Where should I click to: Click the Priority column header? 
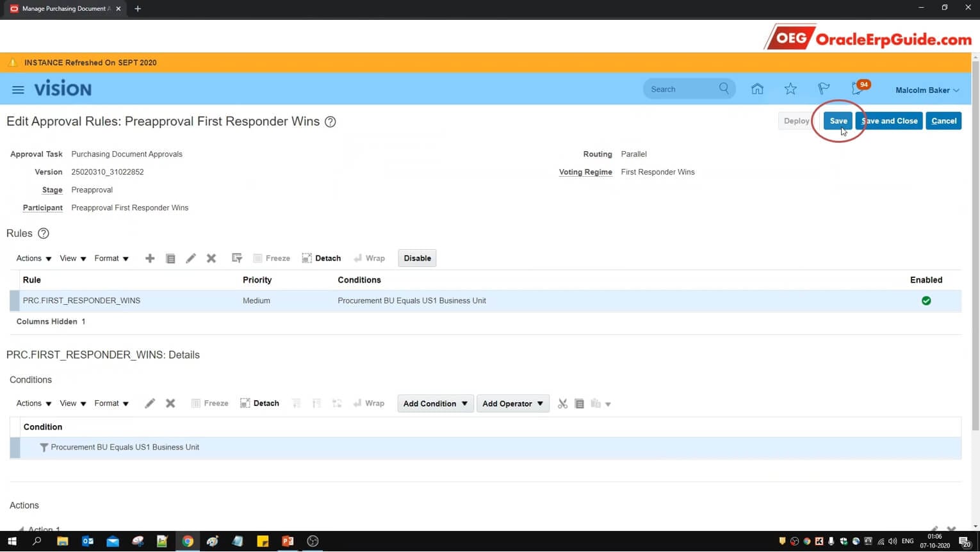click(257, 280)
